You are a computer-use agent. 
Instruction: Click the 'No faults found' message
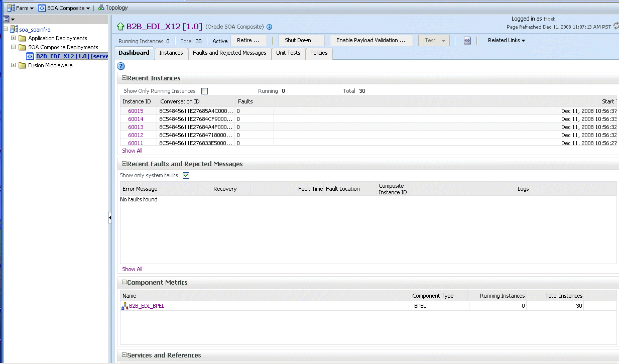[139, 199]
